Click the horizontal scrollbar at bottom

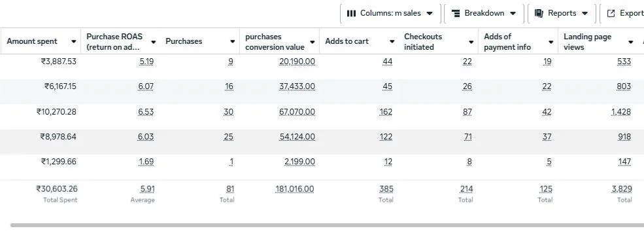327,225
